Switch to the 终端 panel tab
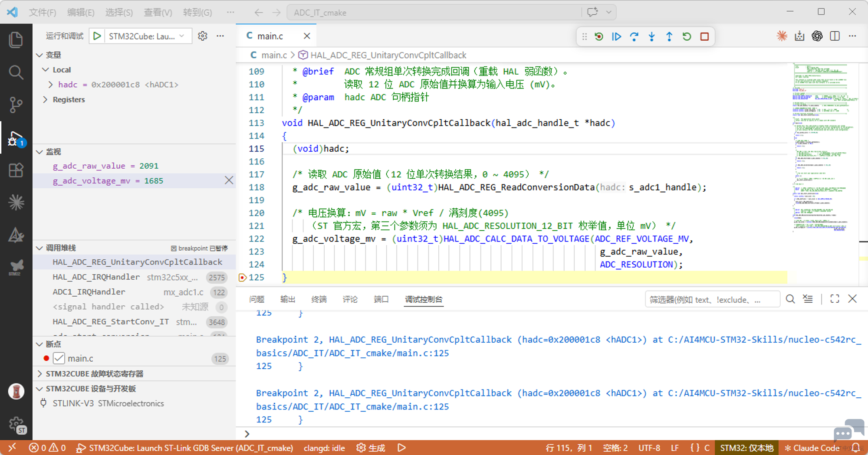 [x=319, y=299]
